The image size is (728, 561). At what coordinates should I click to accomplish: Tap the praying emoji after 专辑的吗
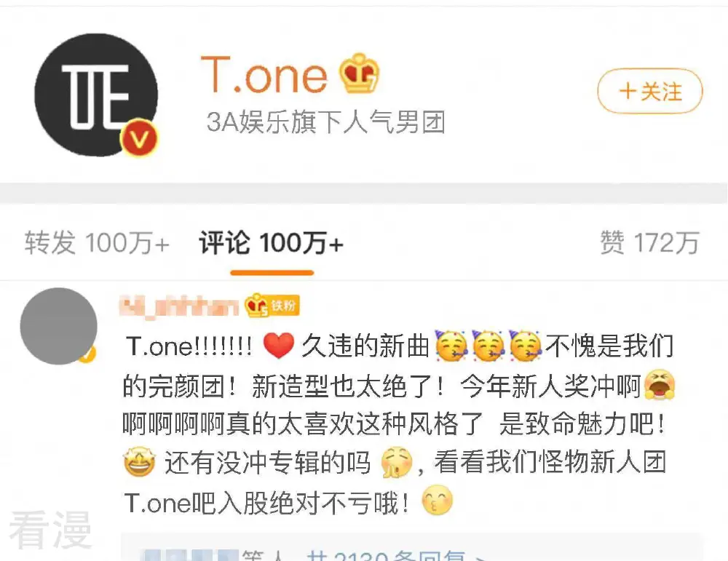[397, 463]
